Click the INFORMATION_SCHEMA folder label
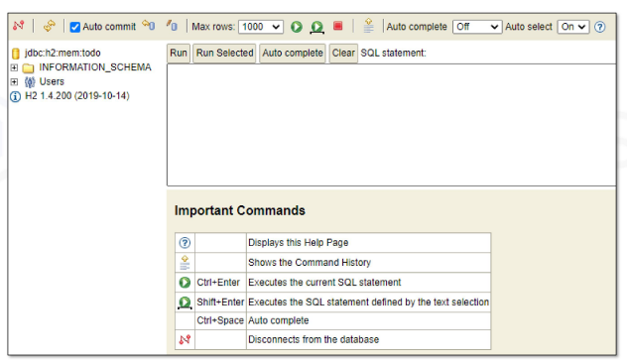The width and height of the screenshot is (627, 364). point(95,67)
